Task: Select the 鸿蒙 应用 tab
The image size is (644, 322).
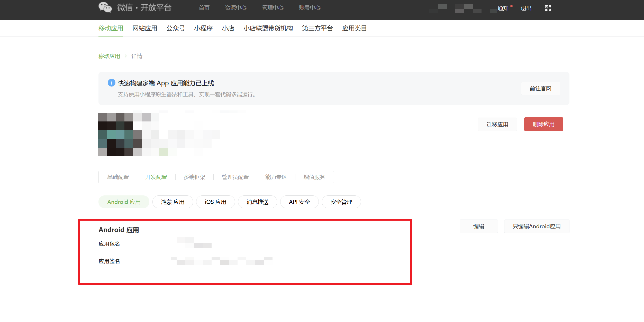Action: [x=173, y=202]
